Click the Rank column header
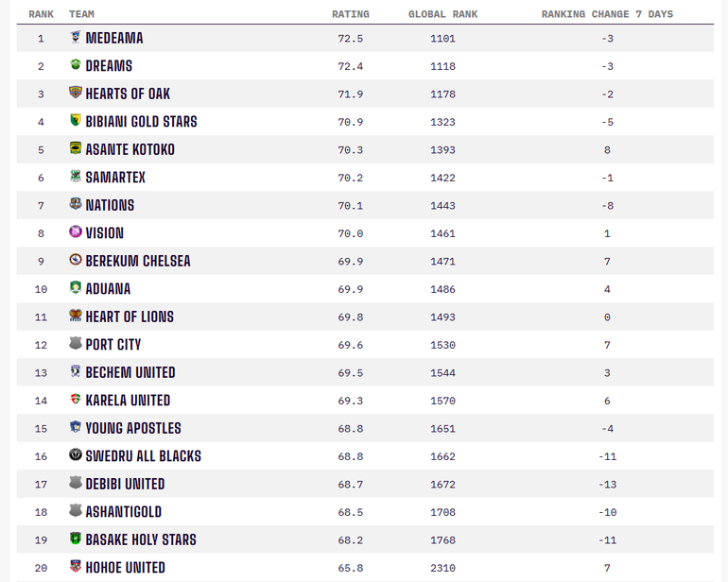 [41, 14]
